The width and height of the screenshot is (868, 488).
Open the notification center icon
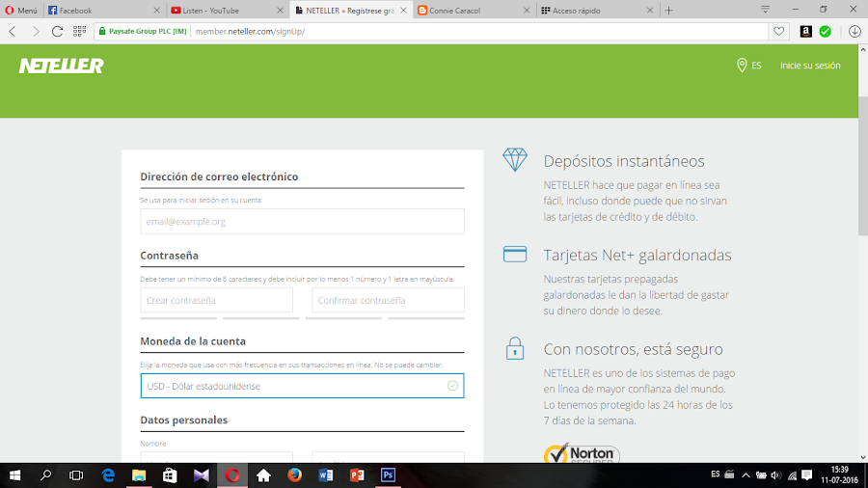click(x=807, y=475)
